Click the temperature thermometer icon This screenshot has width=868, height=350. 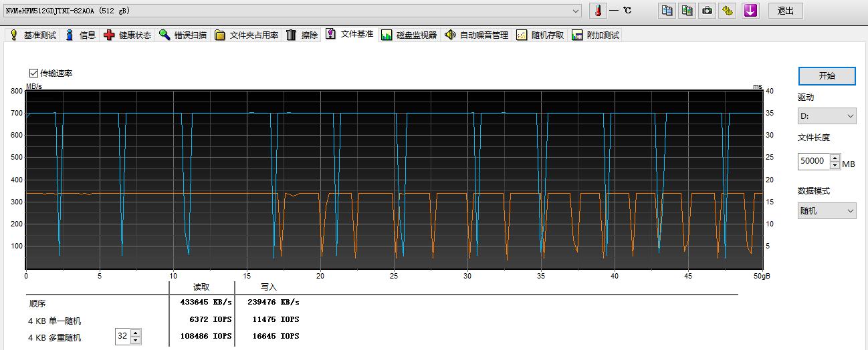coord(598,10)
